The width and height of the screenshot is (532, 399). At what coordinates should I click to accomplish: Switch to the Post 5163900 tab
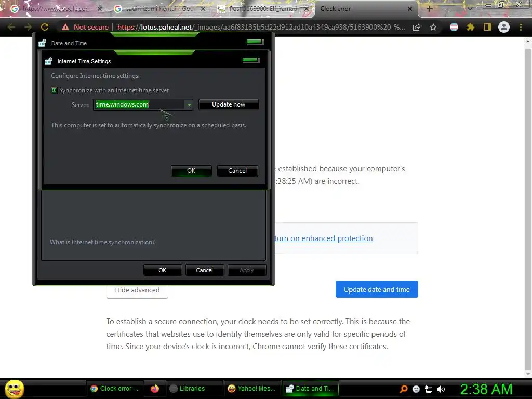tap(263, 9)
